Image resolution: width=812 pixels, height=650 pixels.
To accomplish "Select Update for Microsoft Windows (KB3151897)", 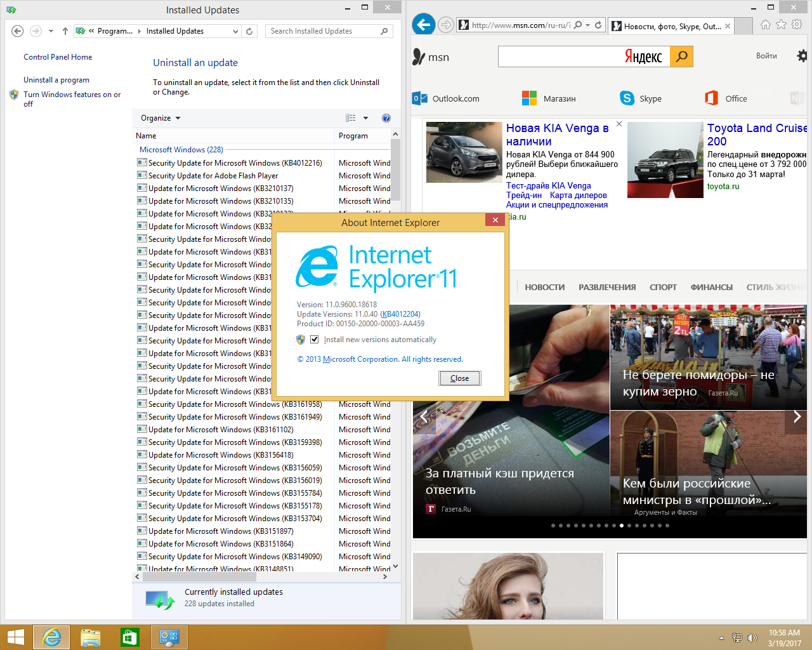I will point(221,531).
